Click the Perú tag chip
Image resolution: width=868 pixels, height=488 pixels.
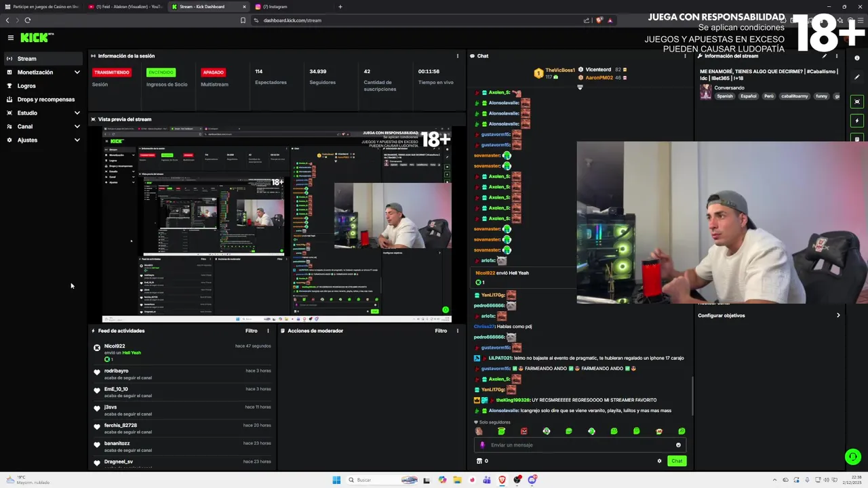point(769,96)
